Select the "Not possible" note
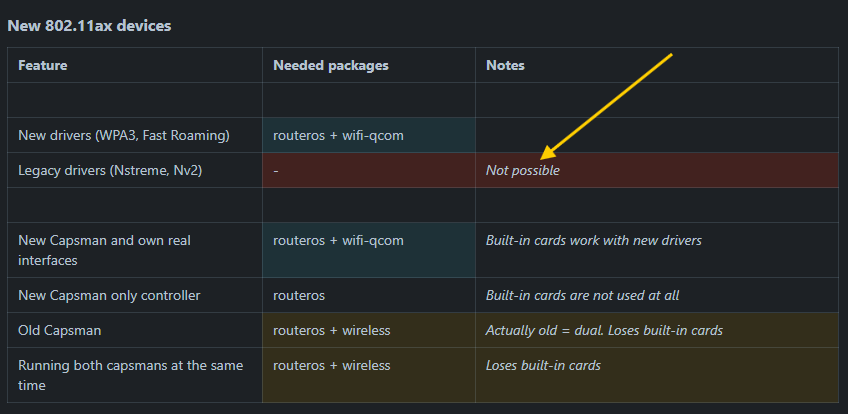The height and width of the screenshot is (414, 848). [523, 170]
